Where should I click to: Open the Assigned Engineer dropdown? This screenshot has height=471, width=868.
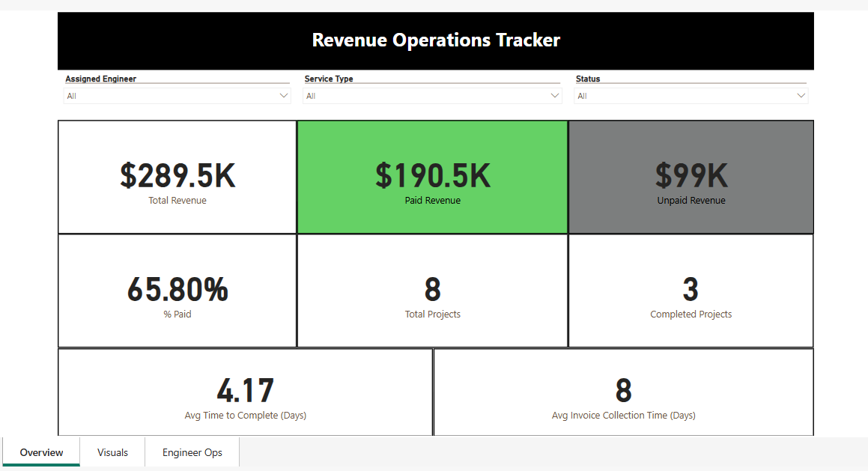pyautogui.click(x=177, y=96)
